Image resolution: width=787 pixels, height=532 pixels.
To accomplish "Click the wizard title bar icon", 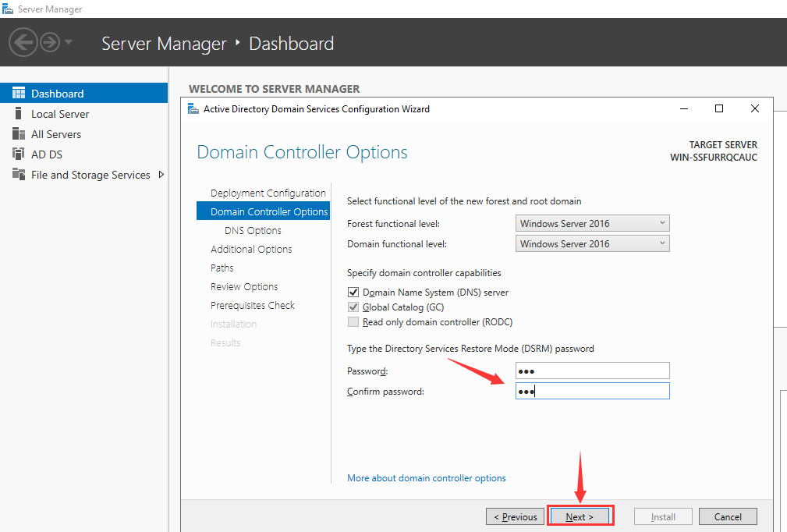I will point(193,108).
